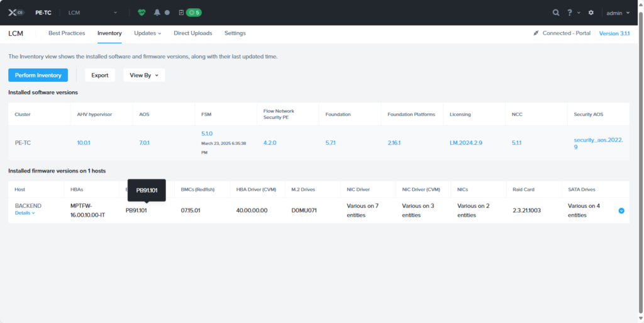
Task: Click Licensing version LM.2024.2.9
Action: point(466,143)
